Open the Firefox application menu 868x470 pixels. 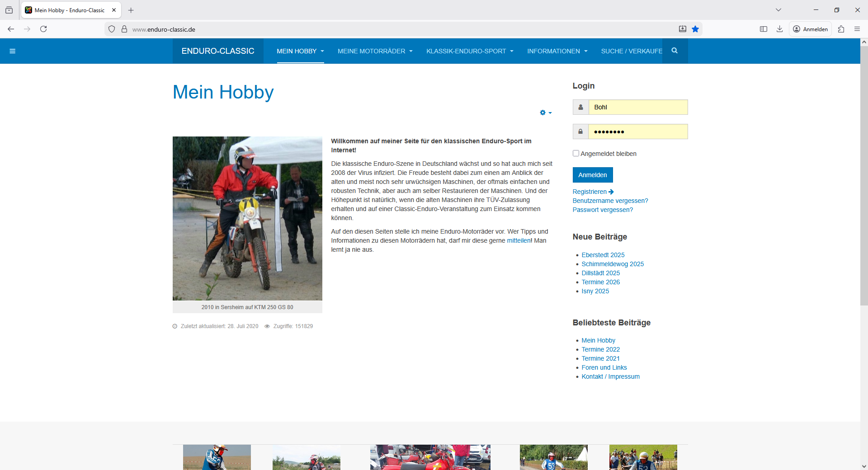coord(857,29)
